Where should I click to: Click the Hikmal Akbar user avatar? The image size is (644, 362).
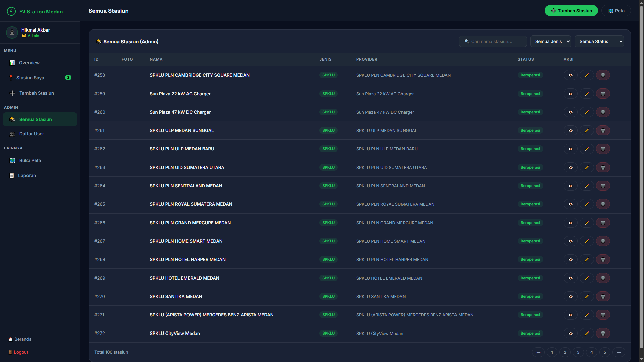tap(12, 33)
